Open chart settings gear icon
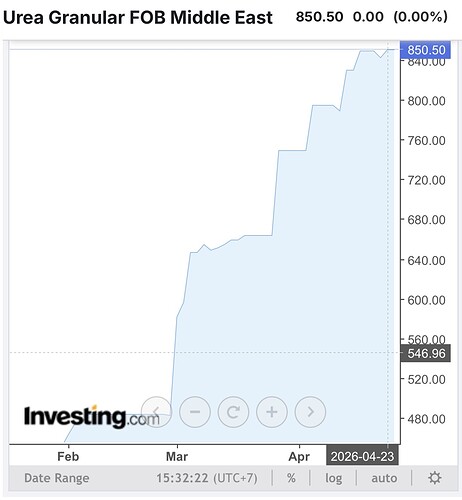This screenshot has width=462, height=500. point(435,478)
